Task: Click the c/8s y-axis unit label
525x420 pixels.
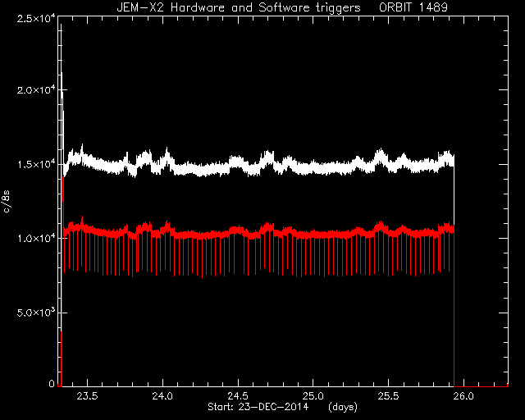Action: [x=7, y=202]
